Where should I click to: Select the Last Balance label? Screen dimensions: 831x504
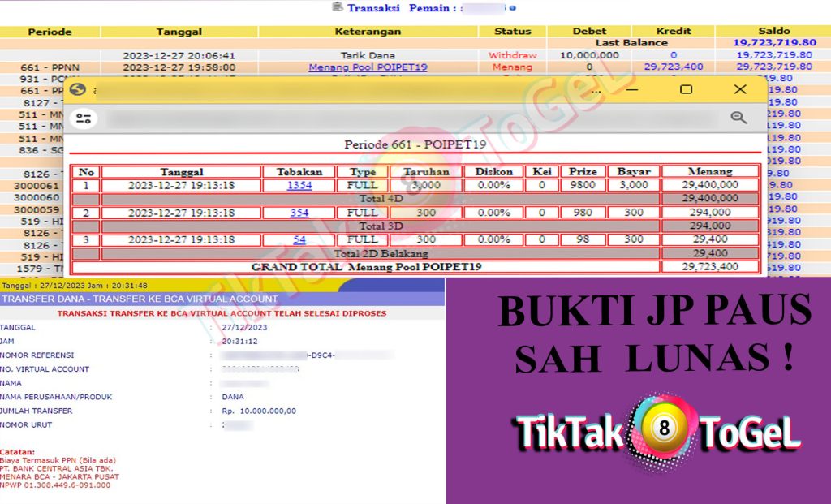[631, 43]
